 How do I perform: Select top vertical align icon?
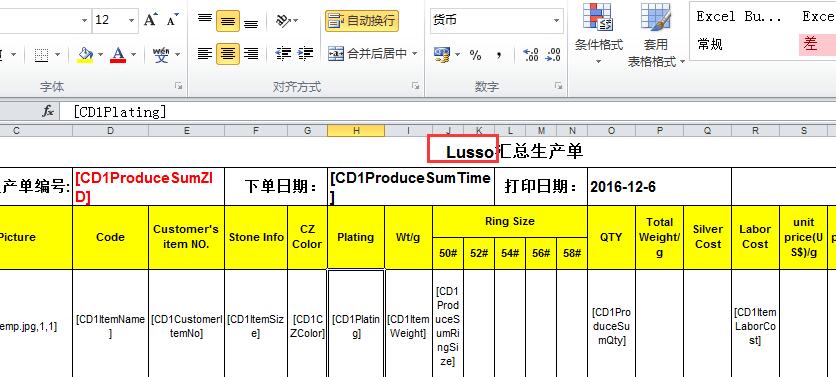pyautogui.click(x=205, y=20)
